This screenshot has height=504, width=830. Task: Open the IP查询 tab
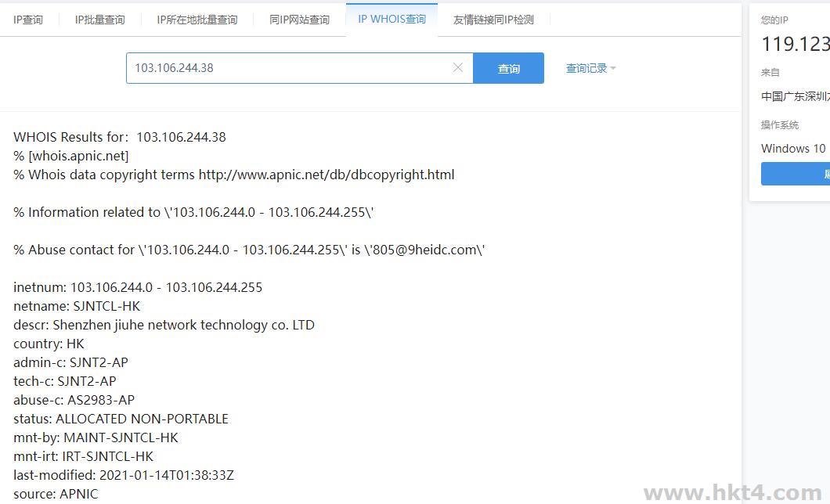point(28,20)
